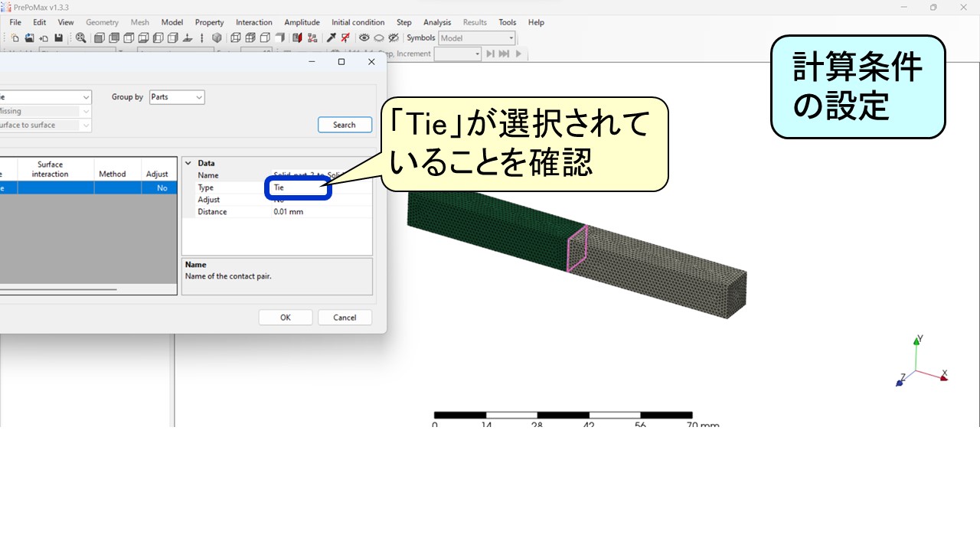Show shaded no-edges display icon
The width and height of the screenshot is (980, 551).
coord(279,37)
